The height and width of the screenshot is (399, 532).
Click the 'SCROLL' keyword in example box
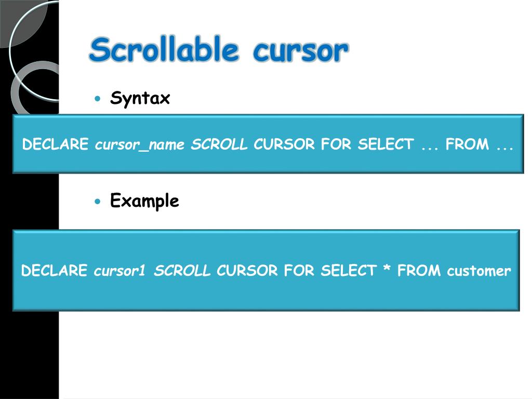(x=182, y=271)
